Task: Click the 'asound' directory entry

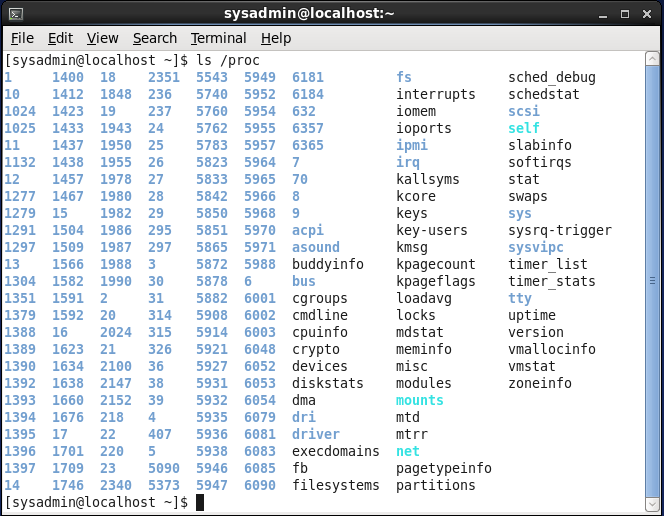Action: pyautogui.click(x=315, y=247)
